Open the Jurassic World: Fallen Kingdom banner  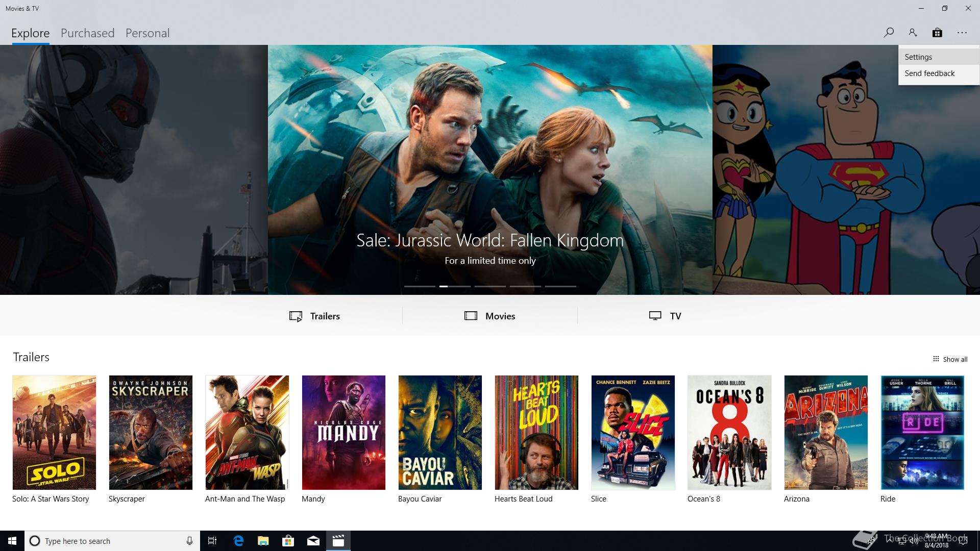coord(490,169)
